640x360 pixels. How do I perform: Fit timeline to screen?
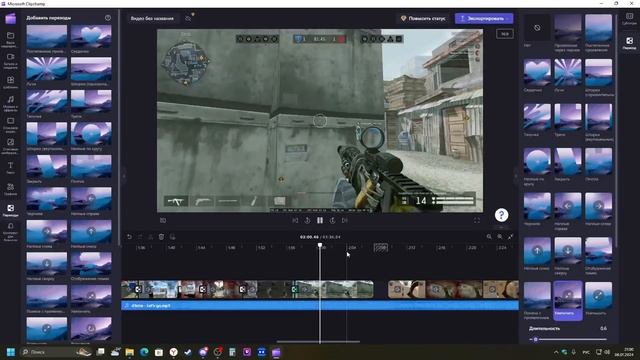tap(511, 237)
